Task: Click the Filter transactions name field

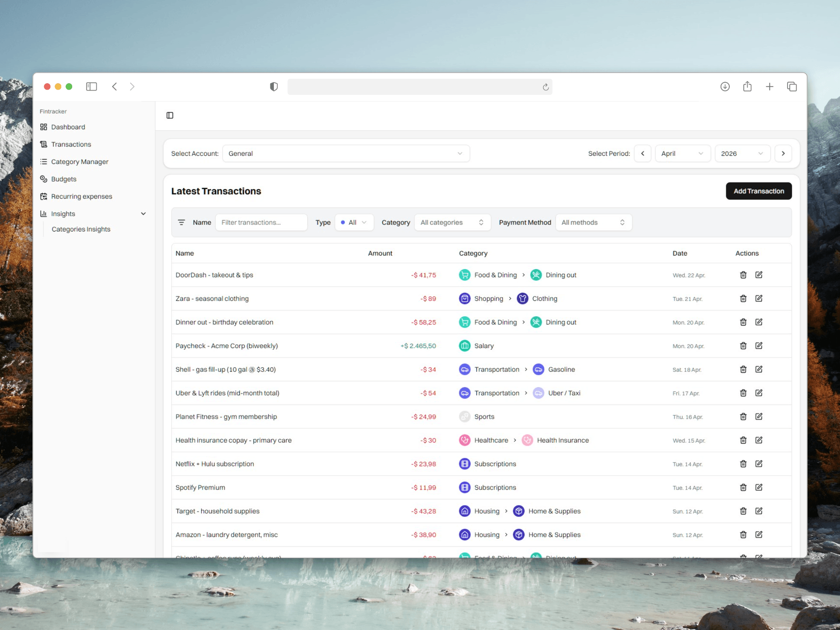Action: coord(261,222)
